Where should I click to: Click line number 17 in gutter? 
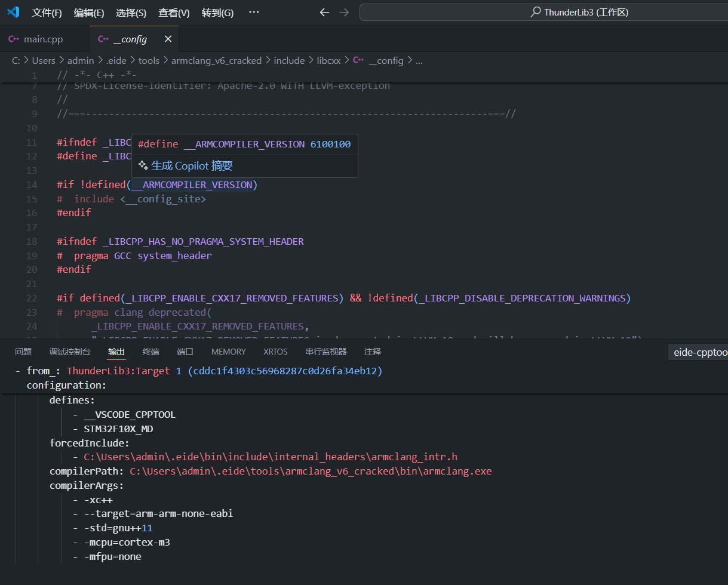point(32,227)
